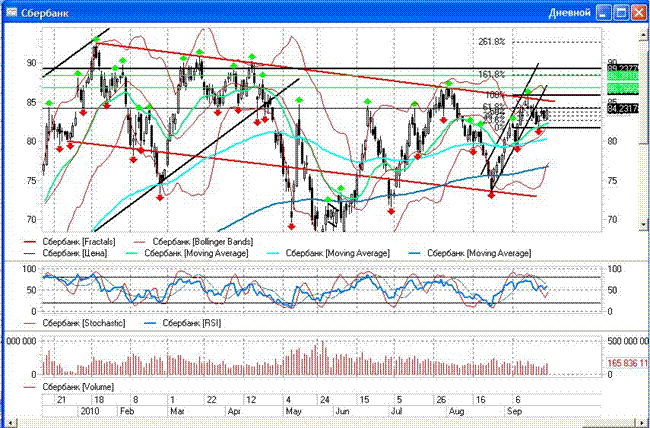Image resolution: width=650 pixels, height=428 pixels.
Task: Click the Aug month label on time axis
Action: click(457, 411)
